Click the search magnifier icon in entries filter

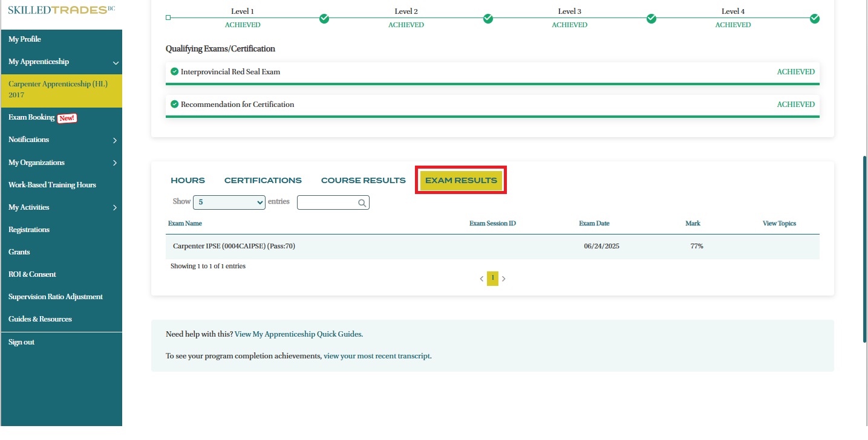click(x=362, y=203)
